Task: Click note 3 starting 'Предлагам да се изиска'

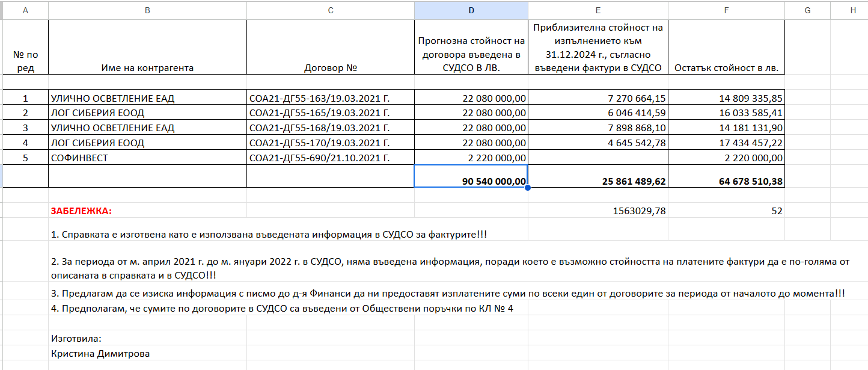Action: [x=448, y=294]
